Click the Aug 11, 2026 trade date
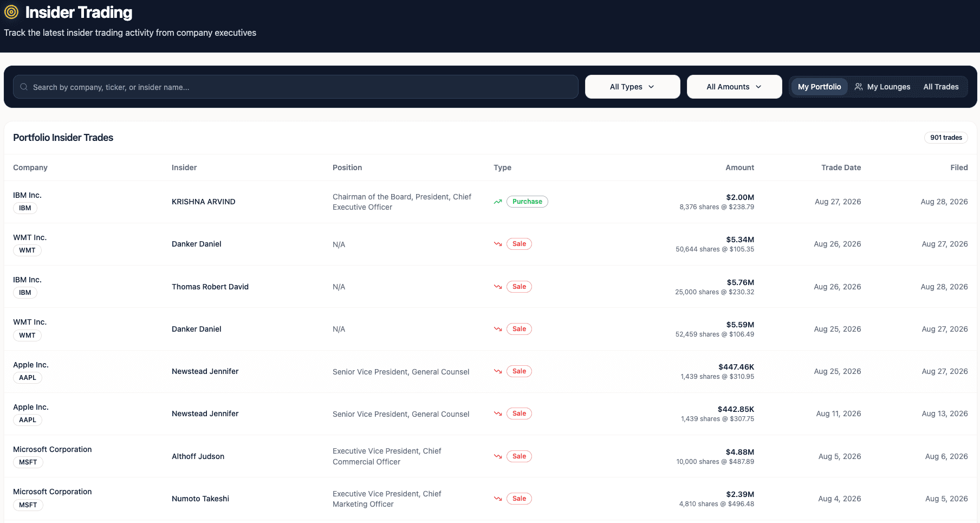This screenshot has height=523, width=980. 839,414
